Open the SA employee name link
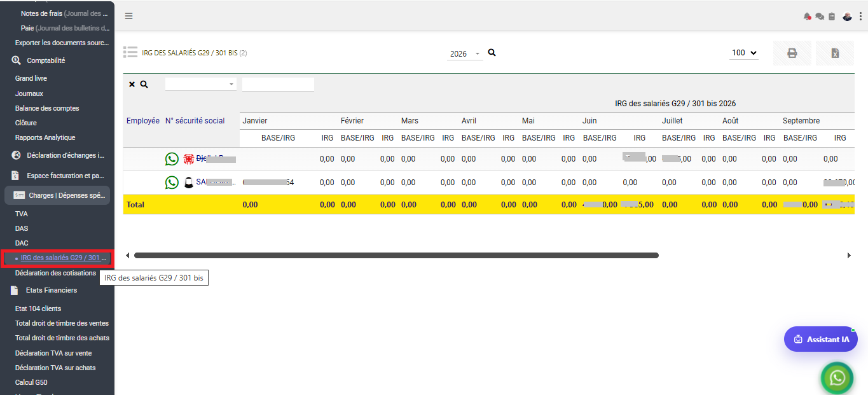Screen dimensions: 868x395 [215, 182]
